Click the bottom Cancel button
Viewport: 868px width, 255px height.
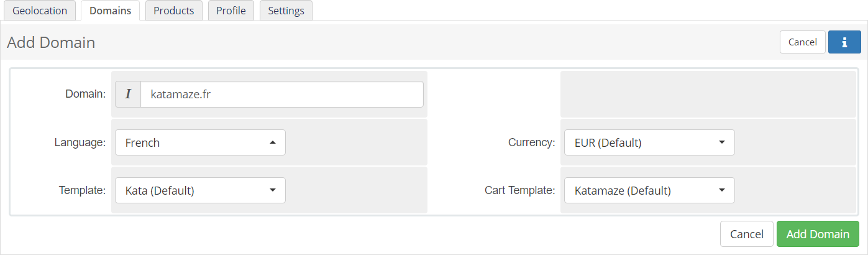click(747, 234)
